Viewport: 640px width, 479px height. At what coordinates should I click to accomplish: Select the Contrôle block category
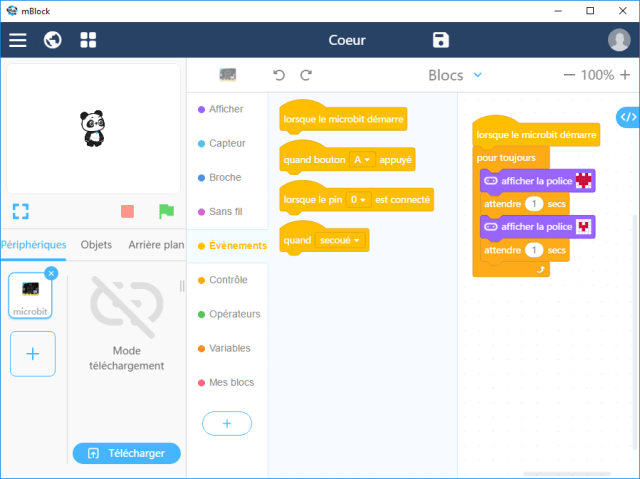(227, 280)
